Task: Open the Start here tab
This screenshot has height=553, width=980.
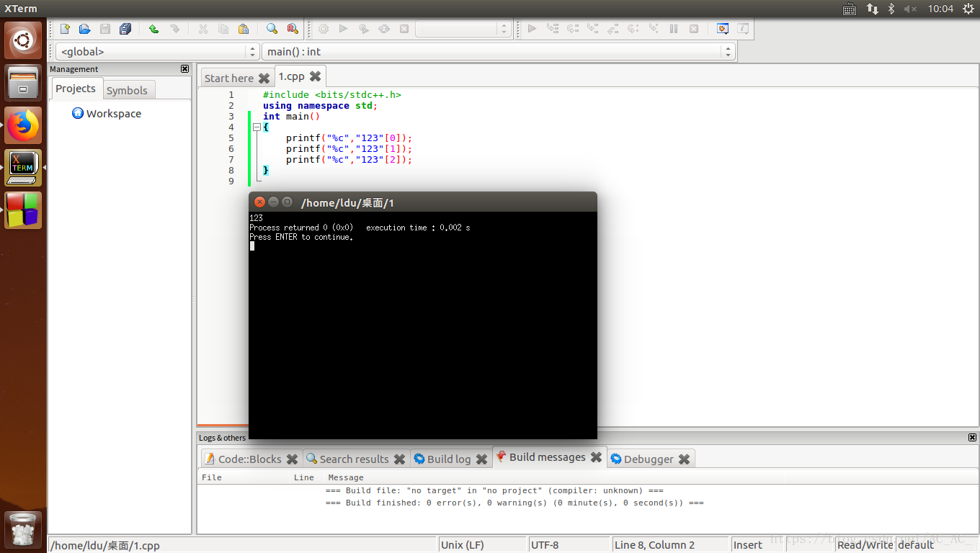Action: pos(229,78)
